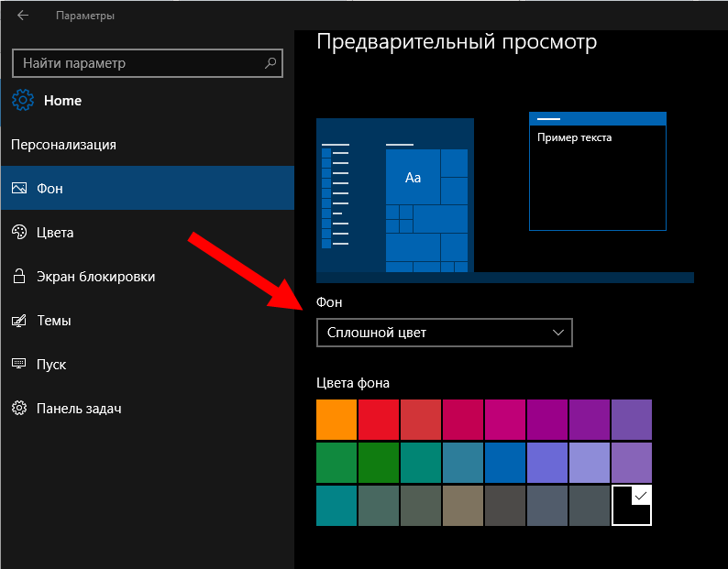Pick the gray-green swatch, second in the bottom row
The width and height of the screenshot is (728, 569).
[379, 506]
